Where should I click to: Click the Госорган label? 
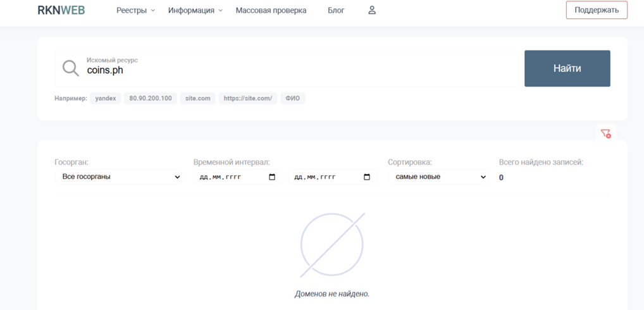point(71,162)
